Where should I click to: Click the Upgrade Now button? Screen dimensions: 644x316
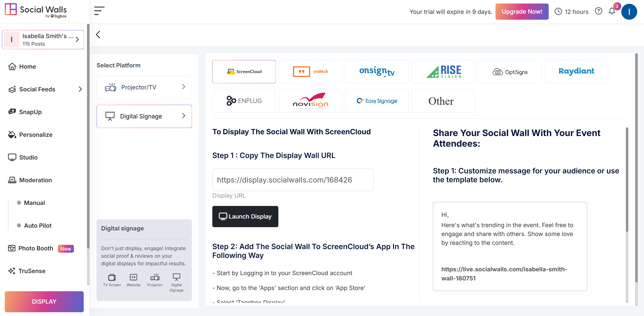(522, 12)
